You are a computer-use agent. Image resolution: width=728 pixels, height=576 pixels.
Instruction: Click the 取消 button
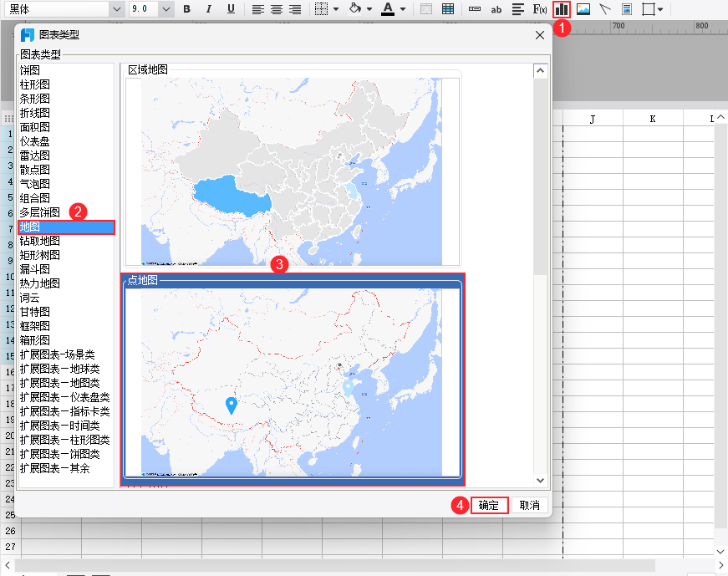[x=529, y=505]
